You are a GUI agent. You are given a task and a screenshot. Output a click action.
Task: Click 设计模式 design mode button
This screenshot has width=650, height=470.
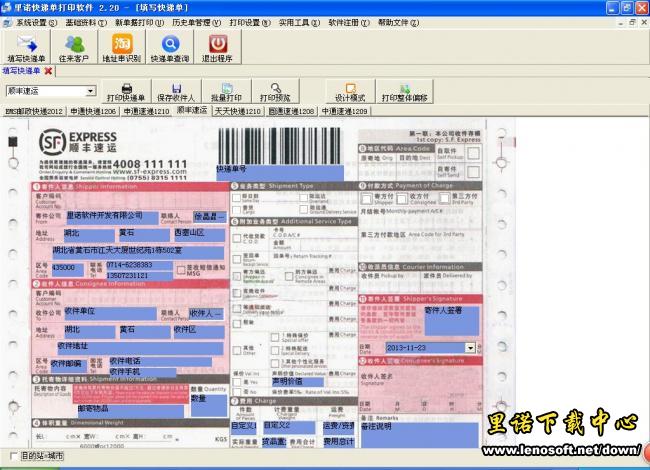350,92
